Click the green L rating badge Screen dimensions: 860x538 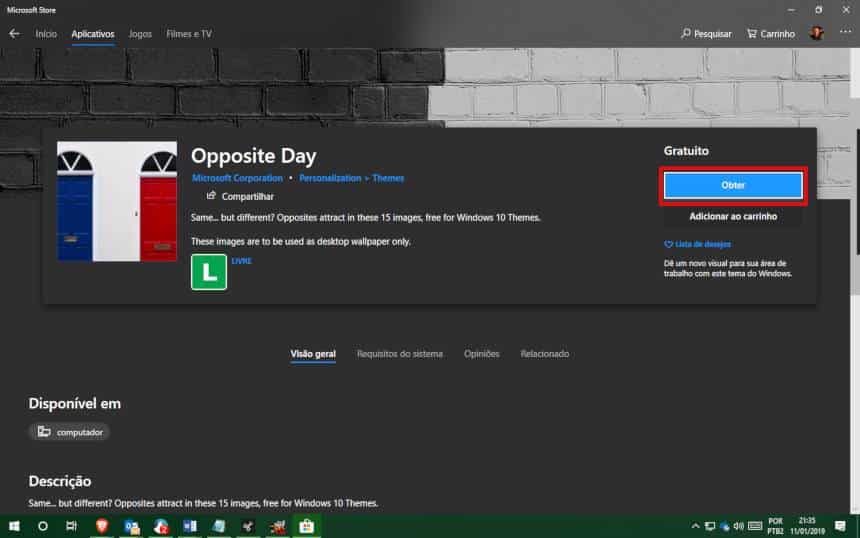209,272
